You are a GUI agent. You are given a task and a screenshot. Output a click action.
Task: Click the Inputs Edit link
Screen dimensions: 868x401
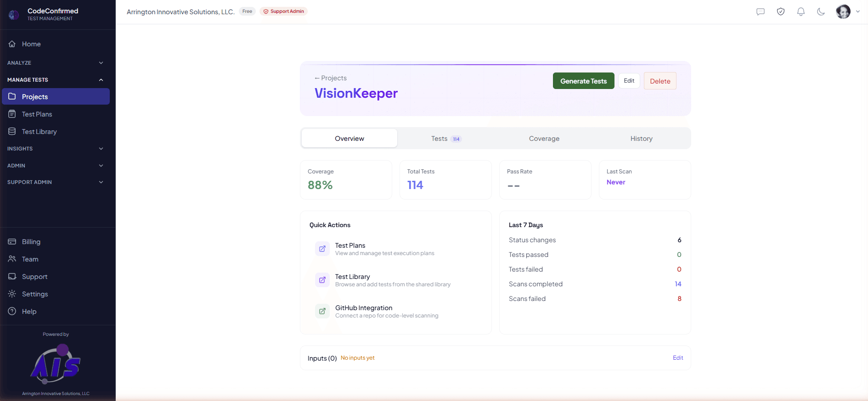point(678,358)
